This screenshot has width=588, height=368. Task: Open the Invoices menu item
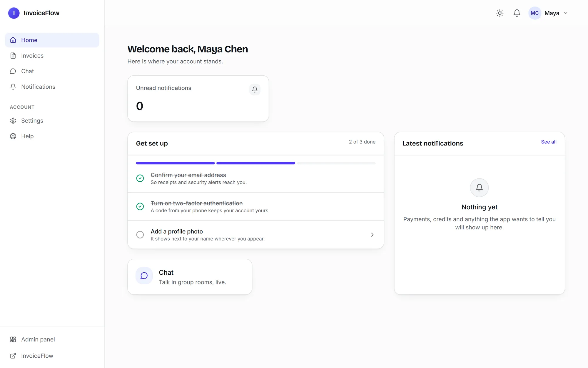[32, 56]
